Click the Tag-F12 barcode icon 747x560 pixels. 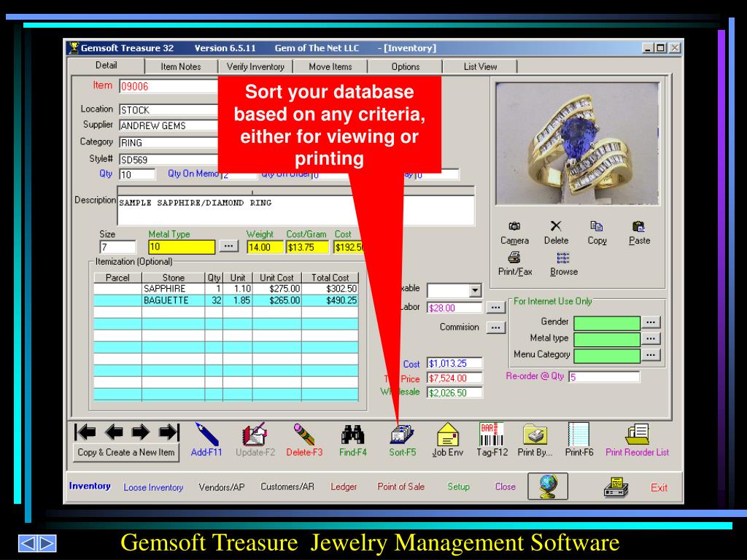(x=492, y=434)
